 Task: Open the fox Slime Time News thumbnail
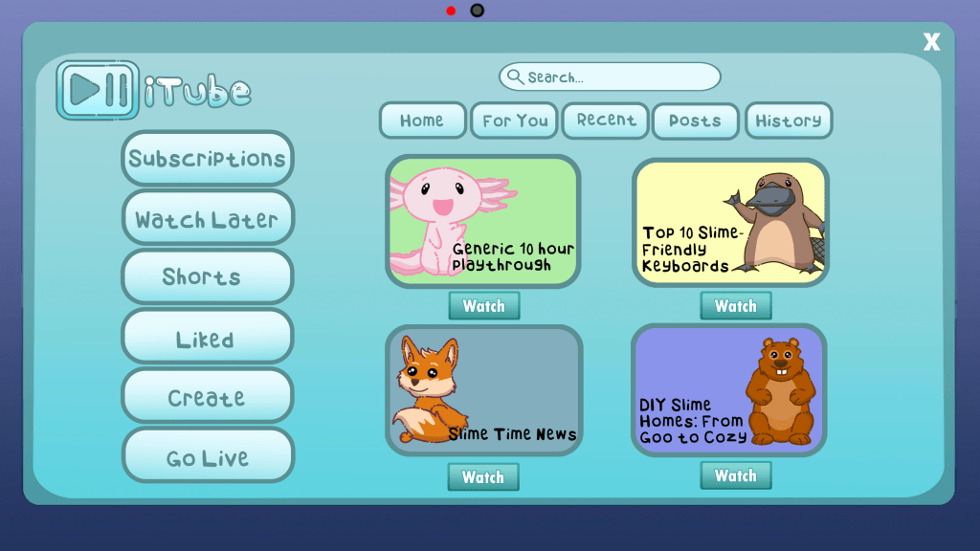tap(483, 390)
